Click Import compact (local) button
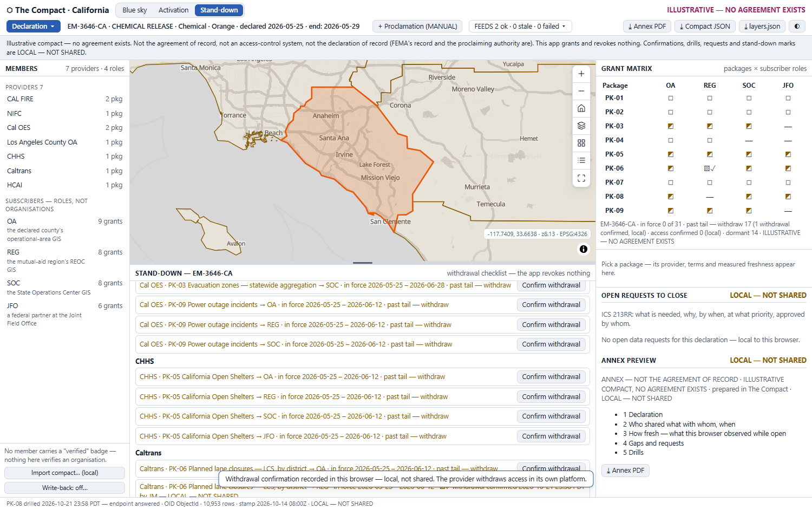The image size is (812, 509). (64, 473)
